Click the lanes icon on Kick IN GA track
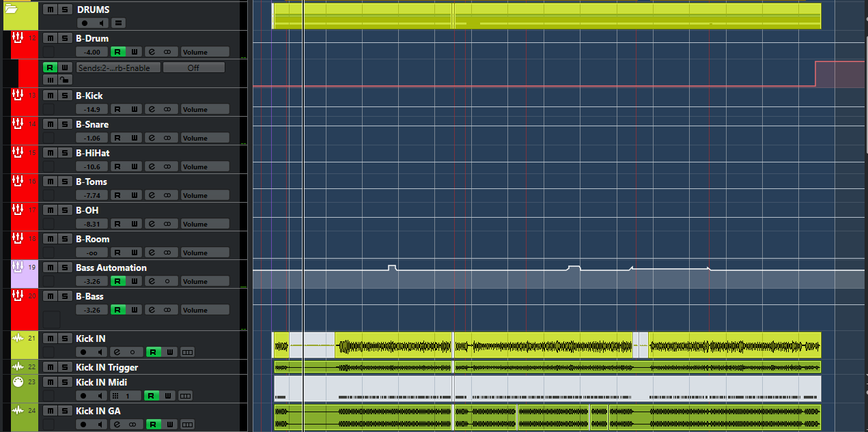868x432 pixels. point(187,424)
